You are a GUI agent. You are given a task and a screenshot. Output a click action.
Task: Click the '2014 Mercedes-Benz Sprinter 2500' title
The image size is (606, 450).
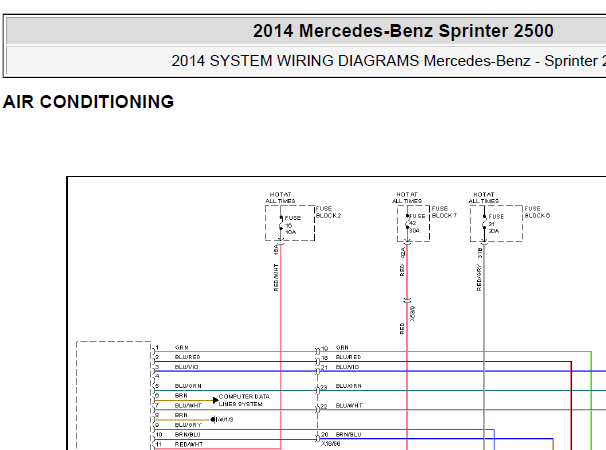pyautogui.click(x=403, y=31)
